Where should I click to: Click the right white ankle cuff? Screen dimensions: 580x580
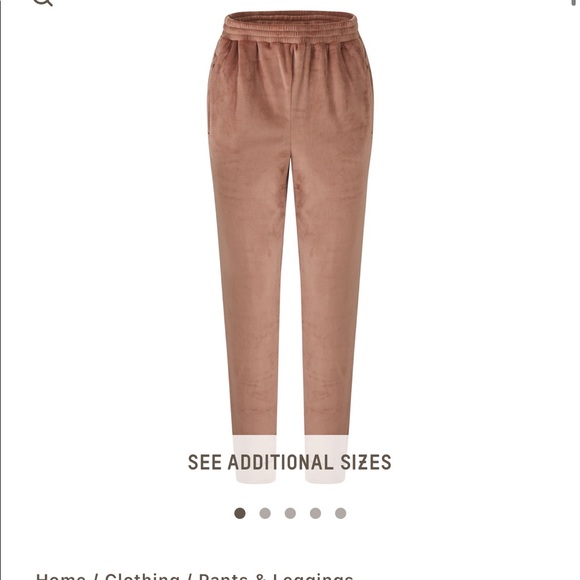tap(326, 459)
